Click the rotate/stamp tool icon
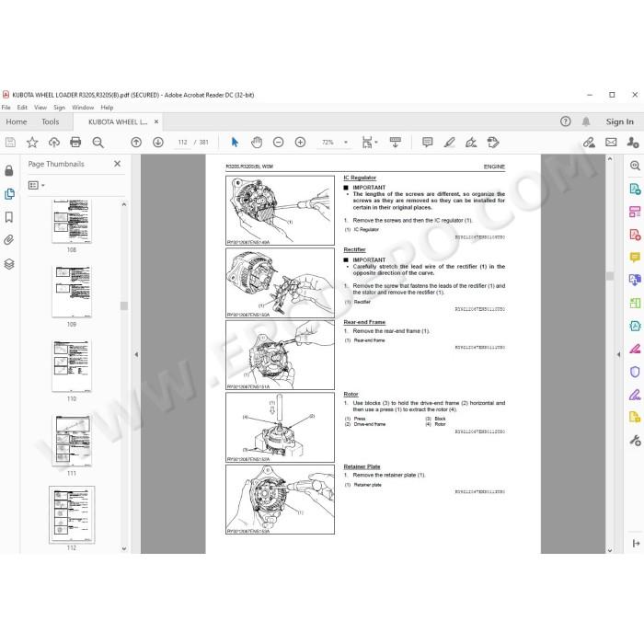The height and width of the screenshot is (644, 644). [493, 143]
